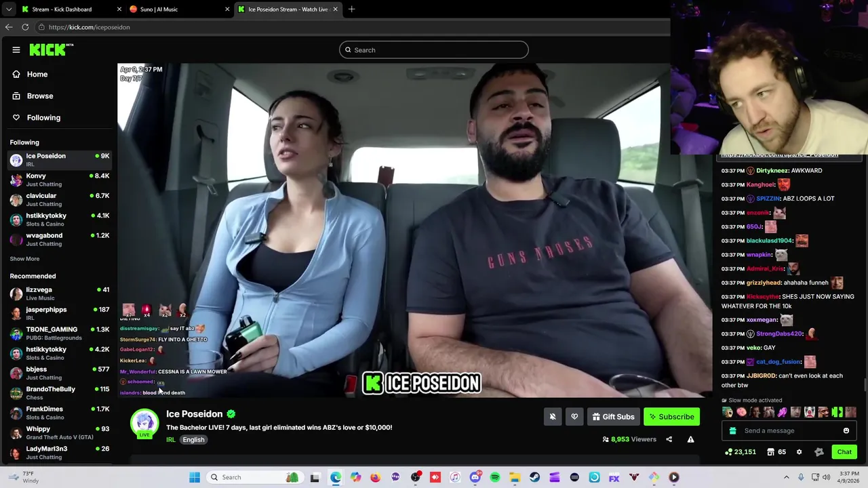The image size is (868, 488).
Task: Open a new browser tab with plus button
Action: coord(351,9)
